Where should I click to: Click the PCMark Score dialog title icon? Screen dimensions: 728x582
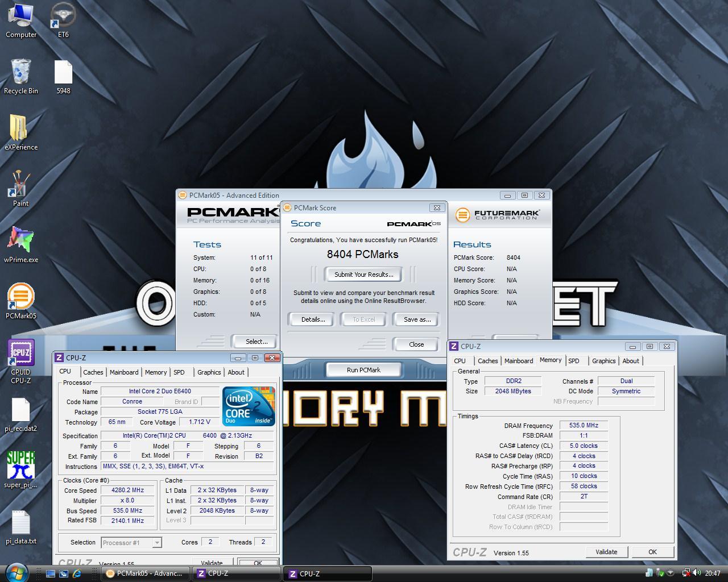[288, 207]
